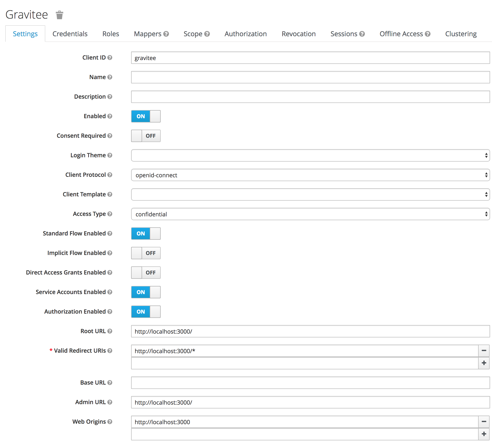Add a new Web Origins row
492x448 pixels.
pyautogui.click(x=484, y=434)
